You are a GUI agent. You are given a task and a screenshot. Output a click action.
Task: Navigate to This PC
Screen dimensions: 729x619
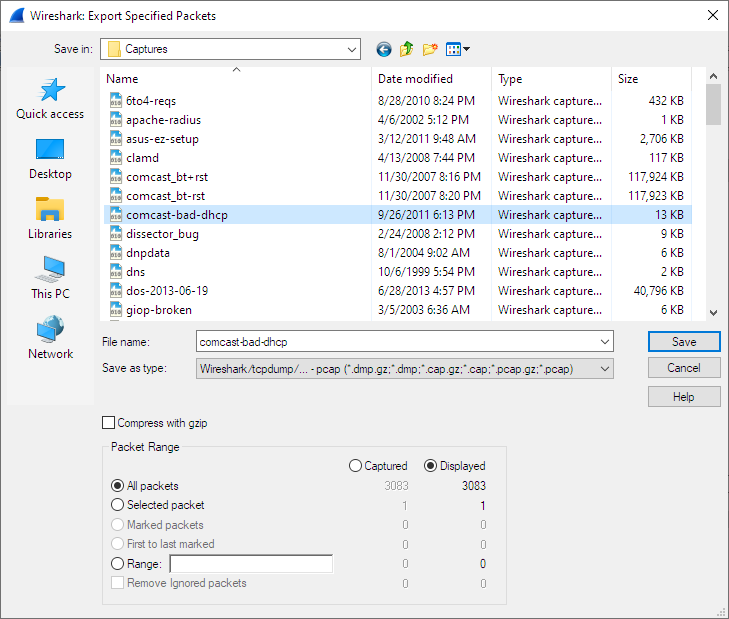tap(50, 280)
